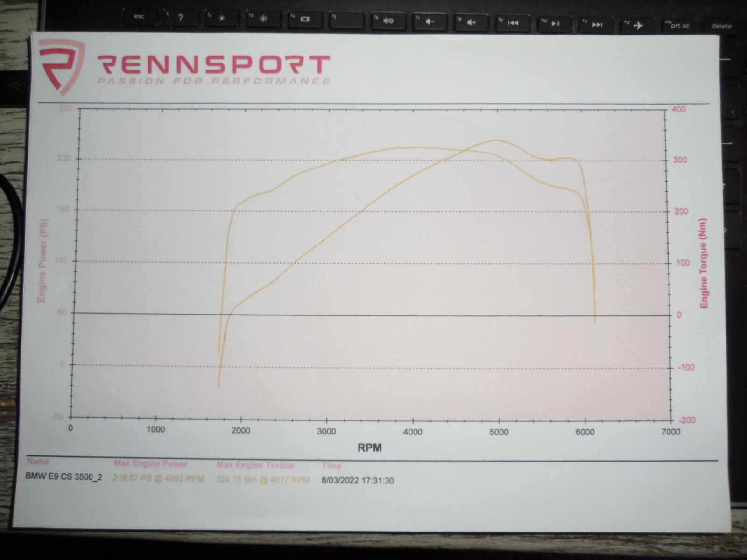Toggle mute with the f6 key
Viewport: 747px width, 560px height.
388,21
